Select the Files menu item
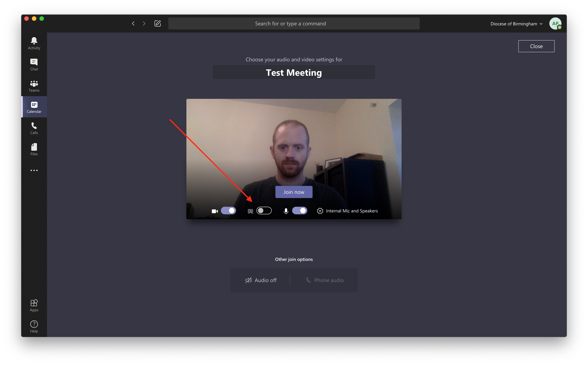 point(34,149)
